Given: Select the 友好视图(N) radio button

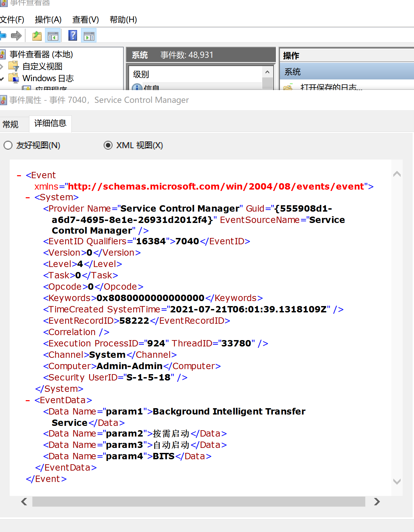Looking at the screenshot, I should coord(8,145).
